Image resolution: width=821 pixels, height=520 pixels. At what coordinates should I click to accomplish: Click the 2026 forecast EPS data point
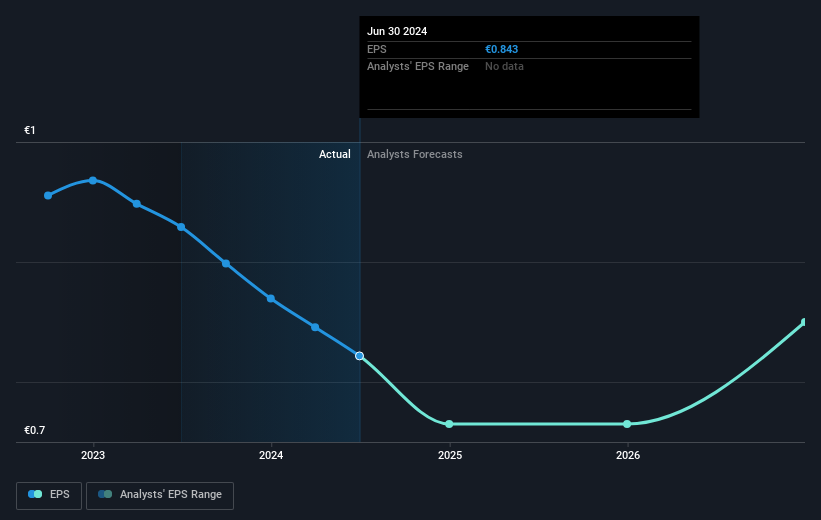click(x=627, y=424)
